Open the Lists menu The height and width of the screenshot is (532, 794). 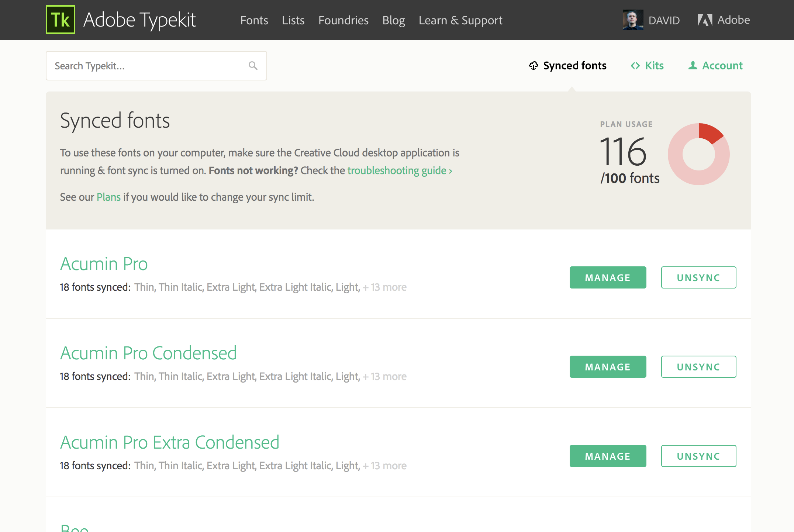pyautogui.click(x=293, y=20)
